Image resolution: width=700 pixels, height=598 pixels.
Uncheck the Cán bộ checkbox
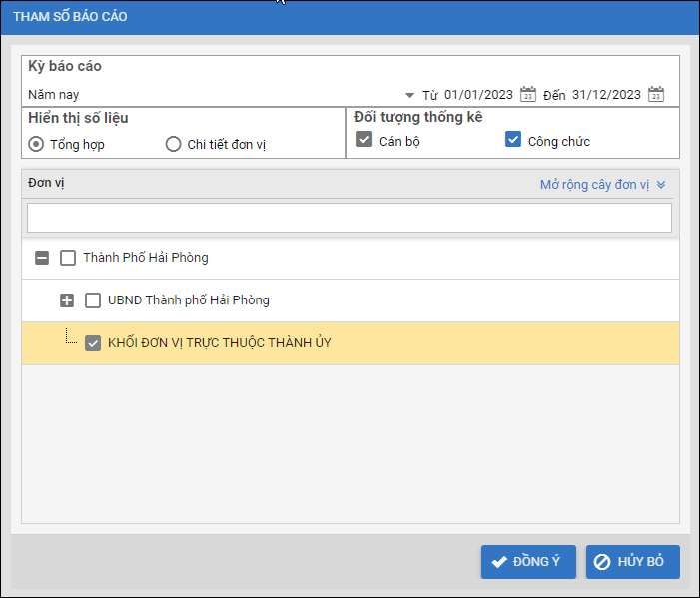[364, 140]
